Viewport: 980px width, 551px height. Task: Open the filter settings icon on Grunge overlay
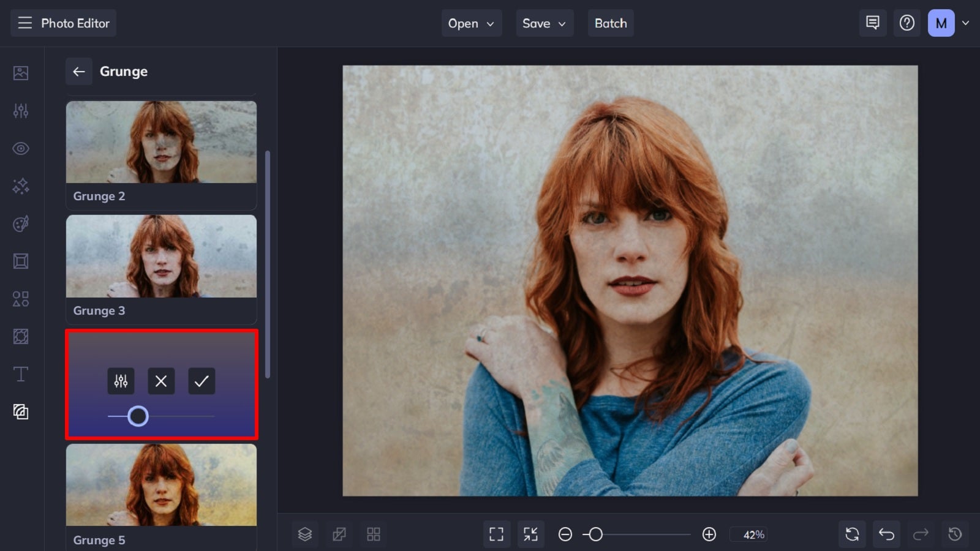click(x=121, y=381)
